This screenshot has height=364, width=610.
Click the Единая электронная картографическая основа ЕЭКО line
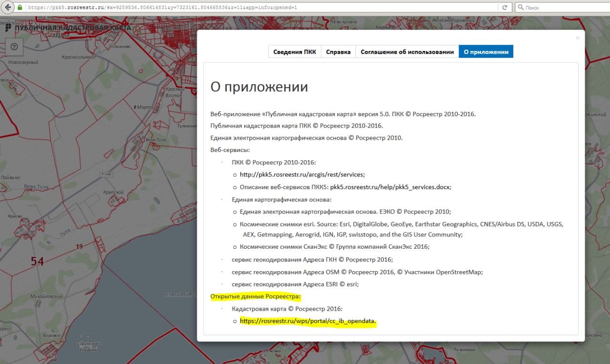pyautogui.click(x=345, y=212)
